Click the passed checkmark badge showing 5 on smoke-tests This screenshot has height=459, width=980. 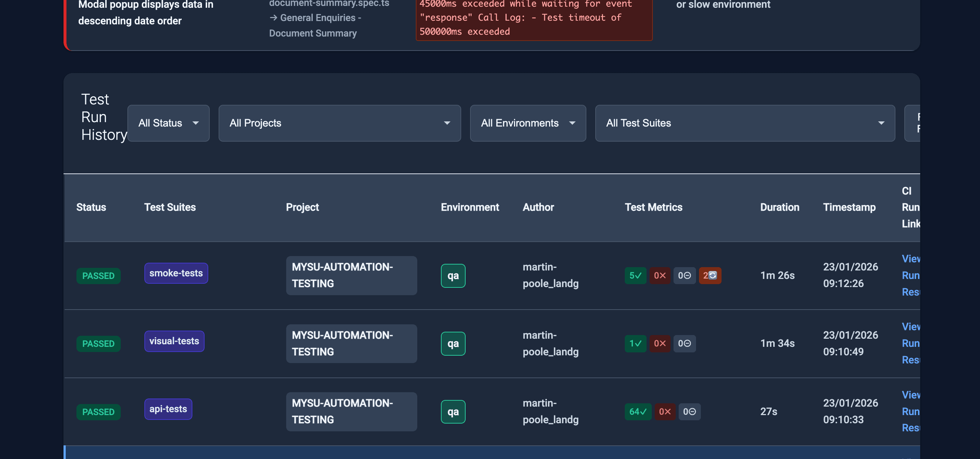(x=635, y=276)
